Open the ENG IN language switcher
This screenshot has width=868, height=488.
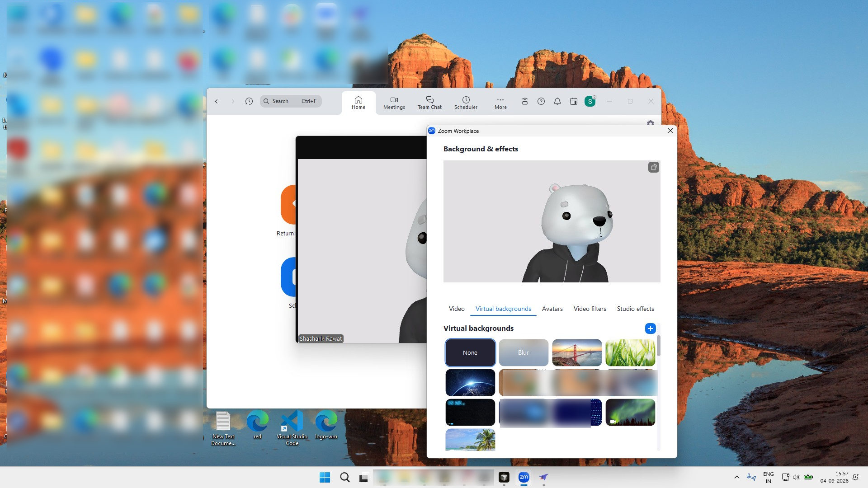click(x=768, y=477)
